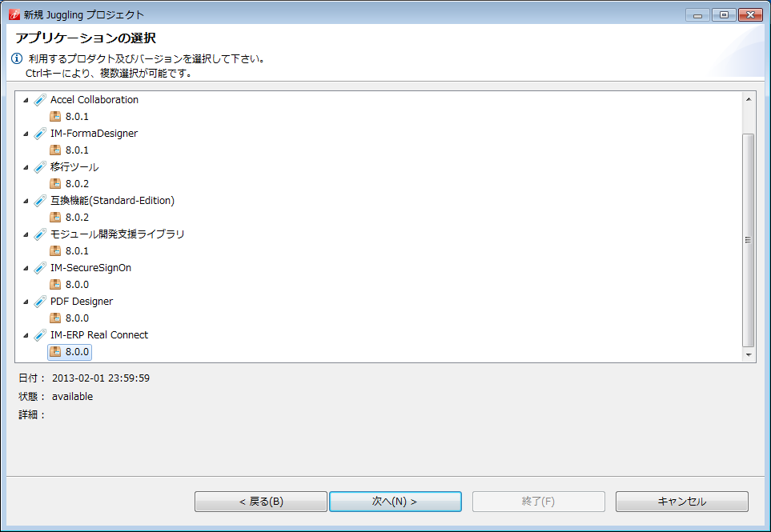Click the 互換機能(Standard-Edition) product icon

coord(40,201)
